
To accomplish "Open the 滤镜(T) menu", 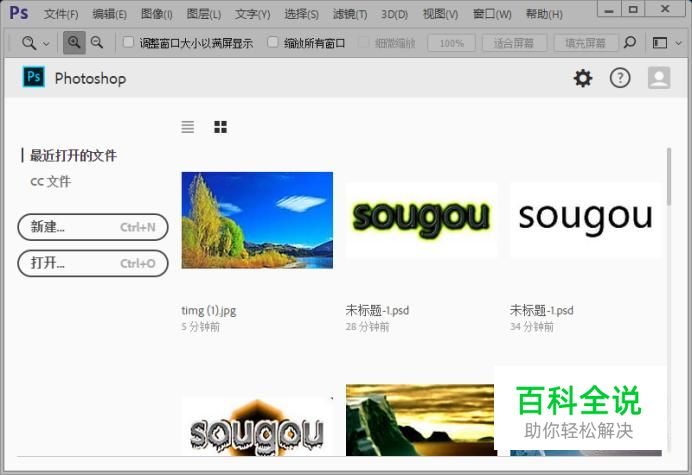I will pyautogui.click(x=350, y=15).
